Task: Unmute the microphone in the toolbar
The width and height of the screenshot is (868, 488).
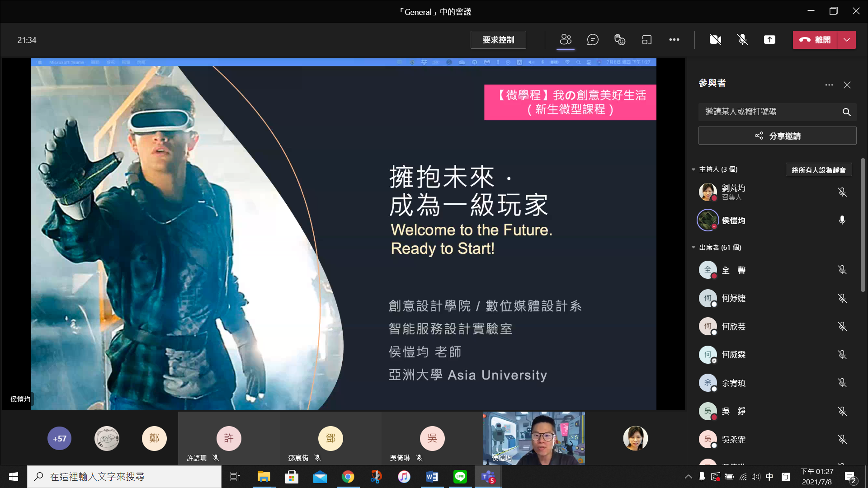Action: pyautogui.click(x=742, y=40)
